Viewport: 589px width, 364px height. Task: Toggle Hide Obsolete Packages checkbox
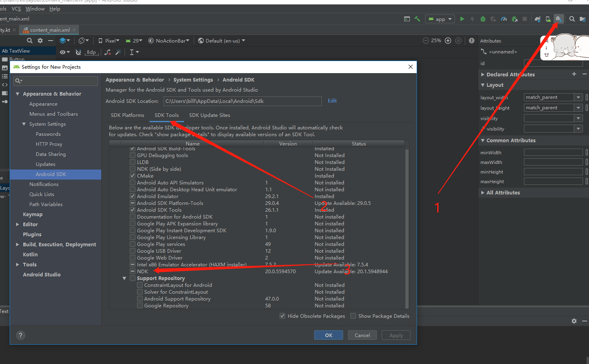click(282, 316)
